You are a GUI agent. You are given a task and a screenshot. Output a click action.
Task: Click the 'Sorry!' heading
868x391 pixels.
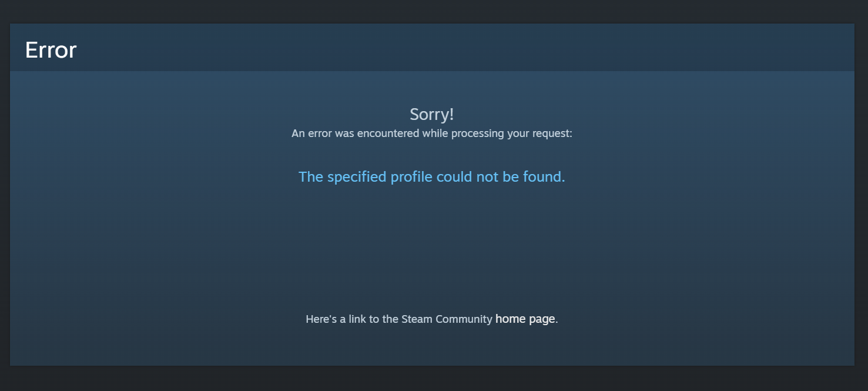tap(432, 114)
